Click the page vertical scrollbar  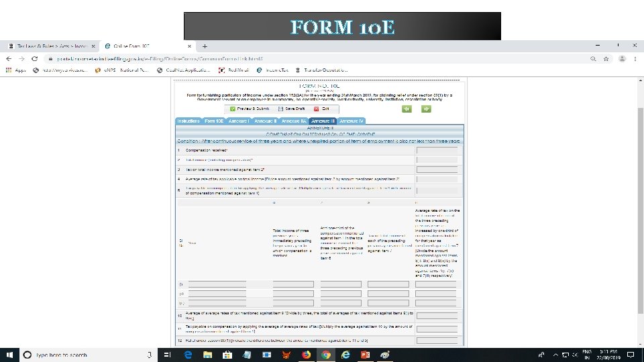click(x=640, y=210)
